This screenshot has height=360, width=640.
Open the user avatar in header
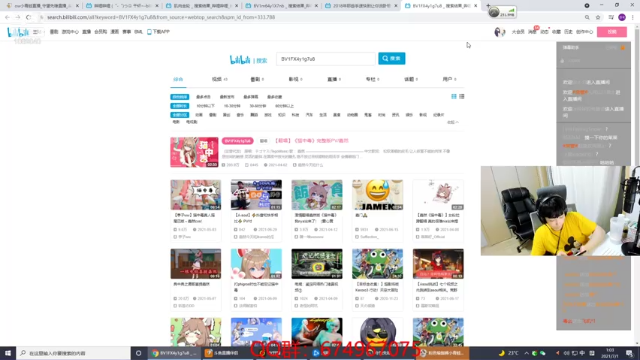499,32
